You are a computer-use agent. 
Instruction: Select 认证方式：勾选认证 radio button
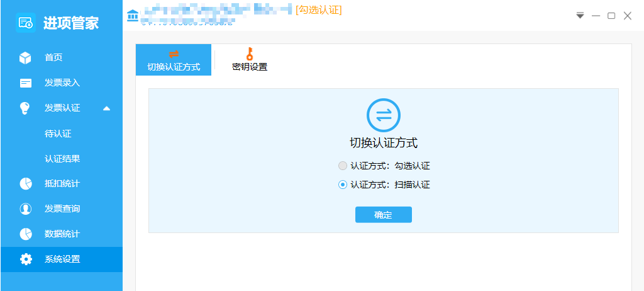tap(343, 166)
